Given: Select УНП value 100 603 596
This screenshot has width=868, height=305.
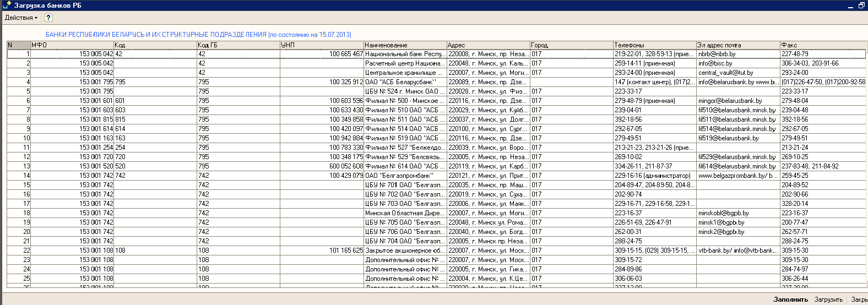Looking at the screenshot, I should 322,101.
